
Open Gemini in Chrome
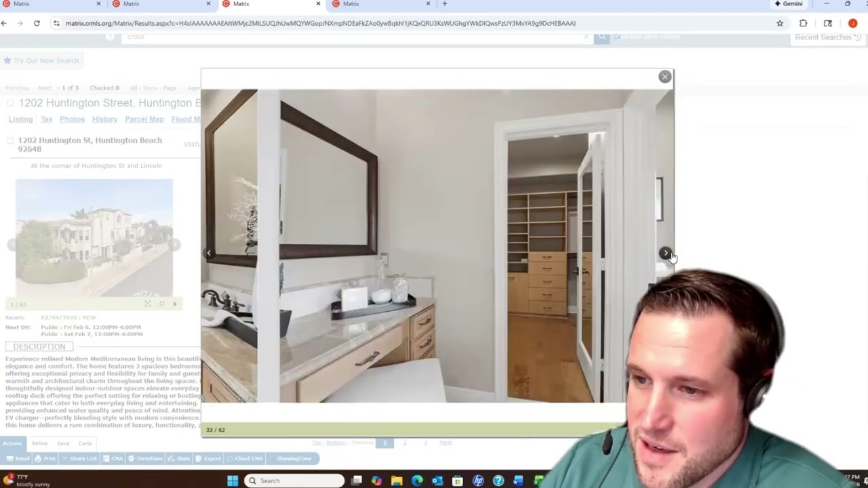(x=789, y=3)
